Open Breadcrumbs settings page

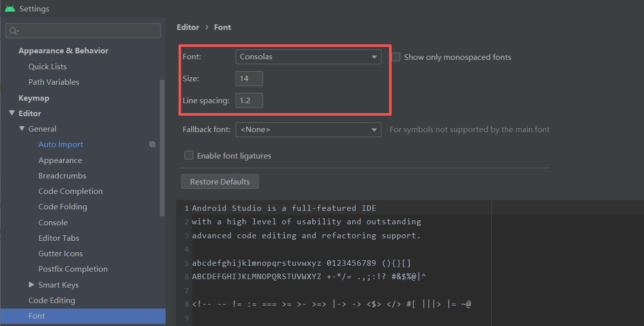pos(62,175)
